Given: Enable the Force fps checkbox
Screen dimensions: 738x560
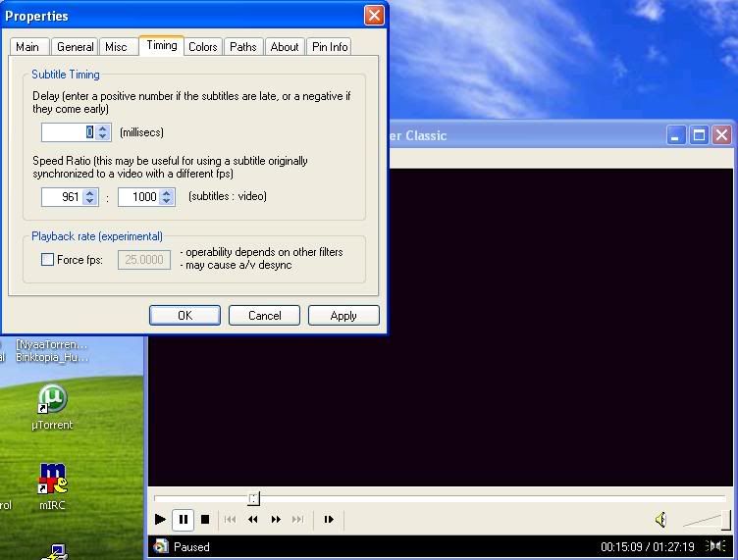Looking at the screenshot, I should pyautogui.click(x=47, y=260).
